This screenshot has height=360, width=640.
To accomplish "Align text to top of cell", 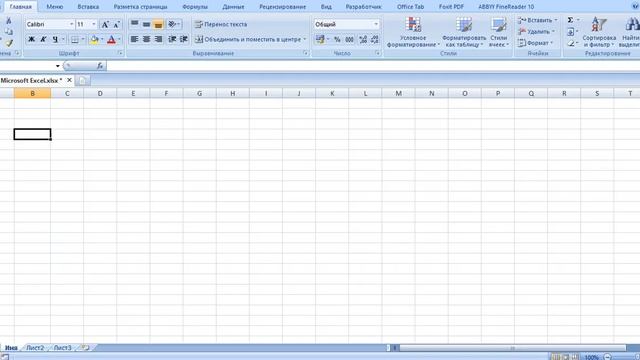I will (x=134, y=24).
